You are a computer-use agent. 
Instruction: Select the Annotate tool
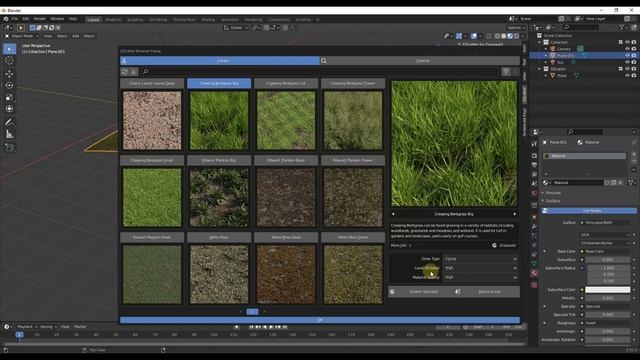(x=9, y=122)
